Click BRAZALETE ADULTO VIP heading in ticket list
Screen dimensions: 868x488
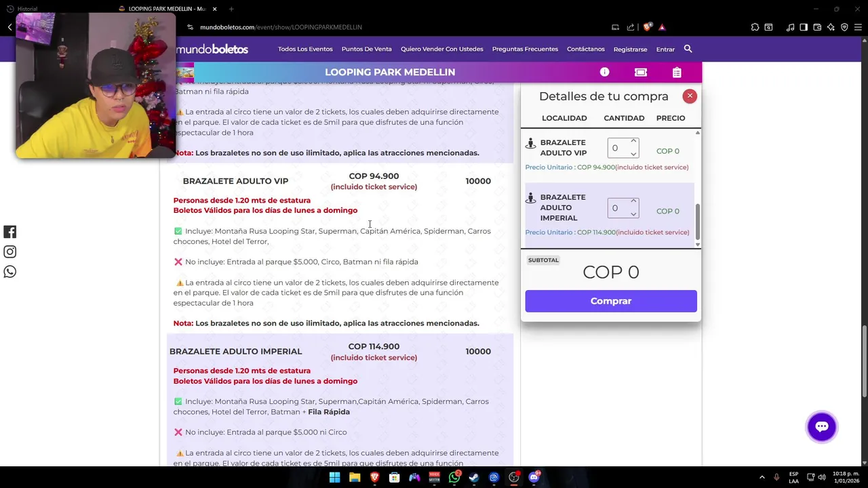click(235, 181)
